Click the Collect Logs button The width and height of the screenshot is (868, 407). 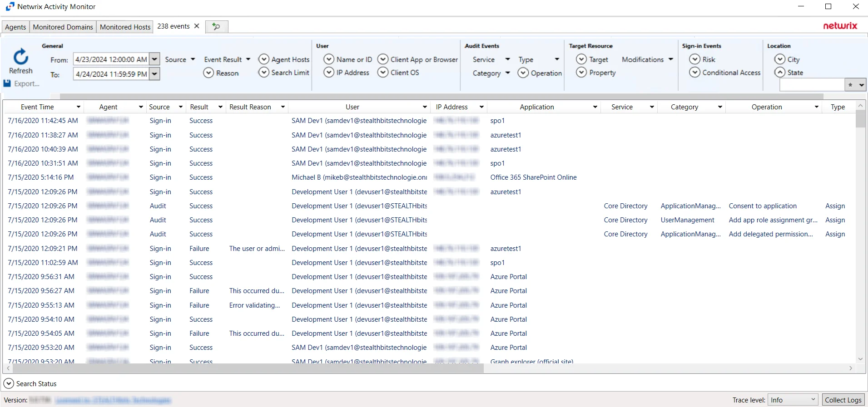click(x=843, y=400)
